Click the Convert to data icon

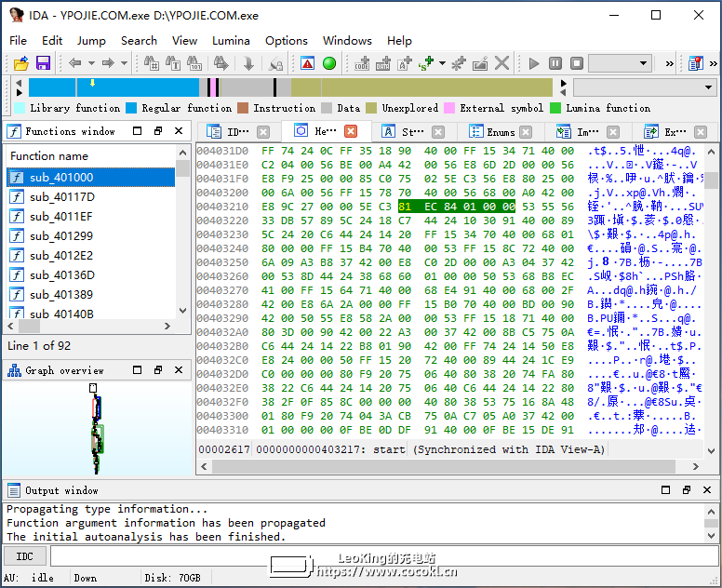click(x=383, y=63)
